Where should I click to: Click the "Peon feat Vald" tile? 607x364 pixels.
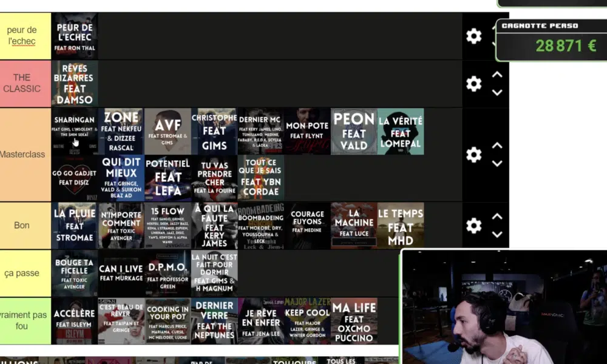[x=354, y=131]
